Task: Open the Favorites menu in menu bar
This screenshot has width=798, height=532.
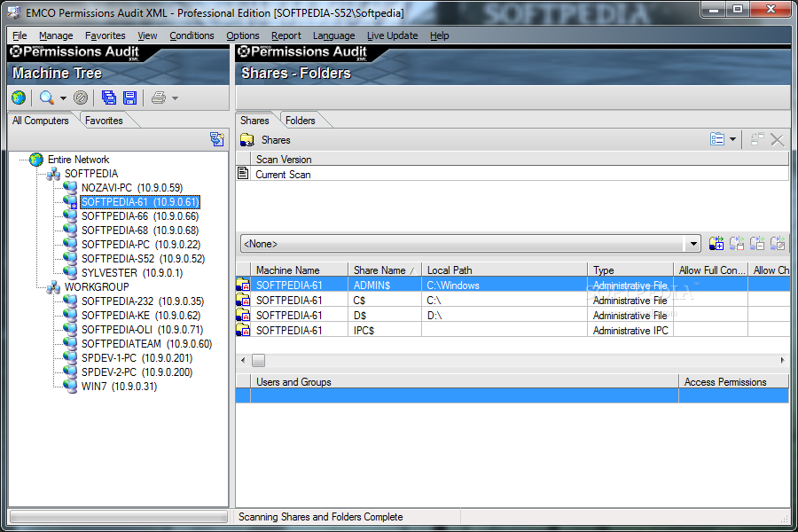Action: coord(106,35)
